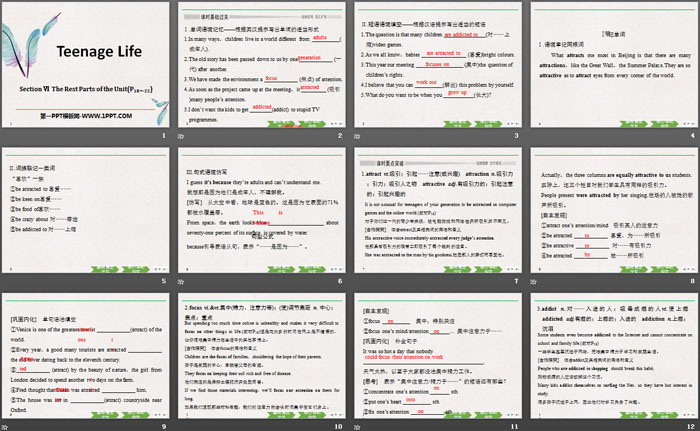Open slide 3 about 'are addicted to'
This screenshot has width=700, height=431.
coord(436,71)
